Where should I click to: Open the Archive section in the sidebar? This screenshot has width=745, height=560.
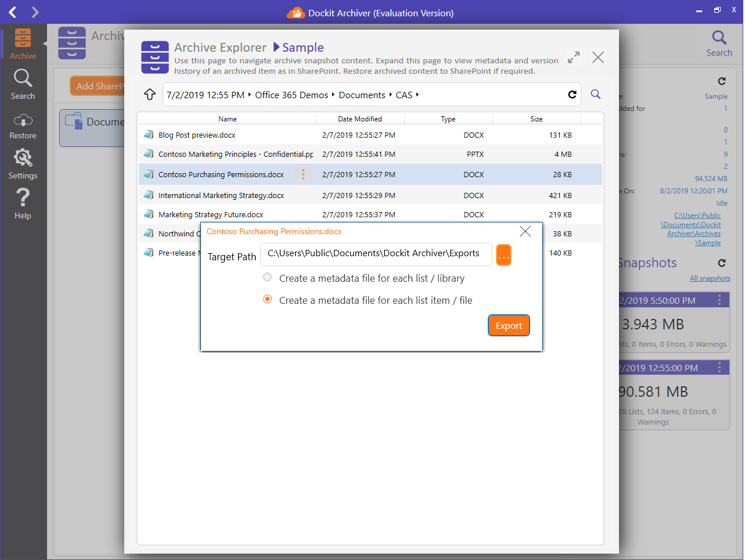(x=23, y=45)
